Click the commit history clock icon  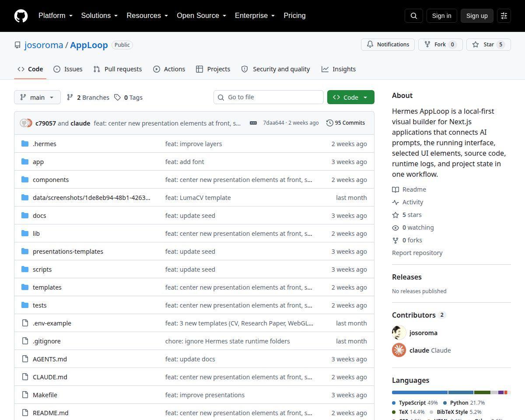tap(330, 123)
